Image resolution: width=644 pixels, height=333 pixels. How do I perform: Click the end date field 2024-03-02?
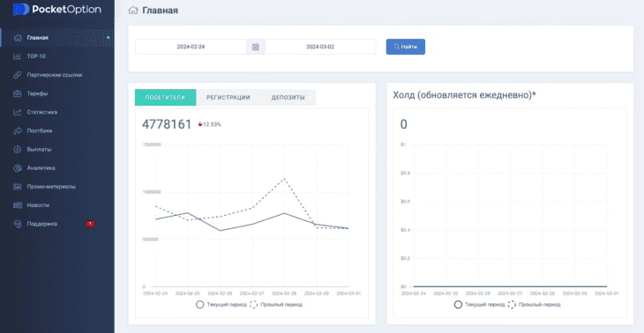tap(320, 47)
